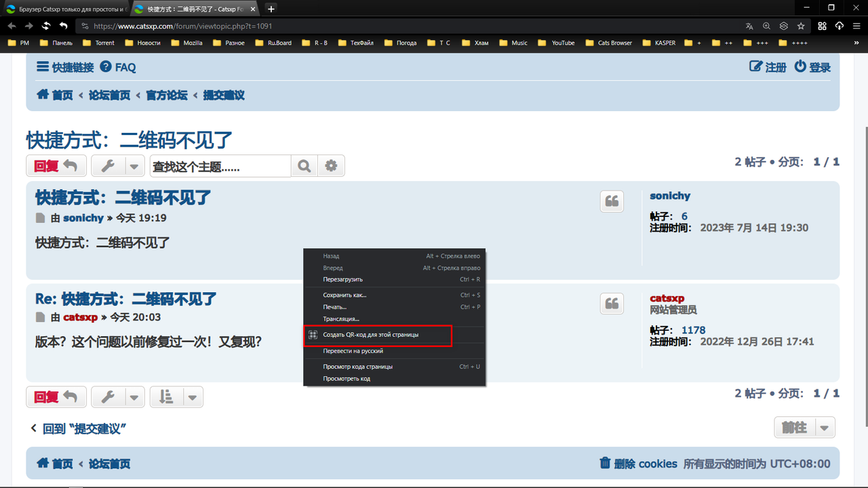Click the top 回复 reply button

pos(56,166)
